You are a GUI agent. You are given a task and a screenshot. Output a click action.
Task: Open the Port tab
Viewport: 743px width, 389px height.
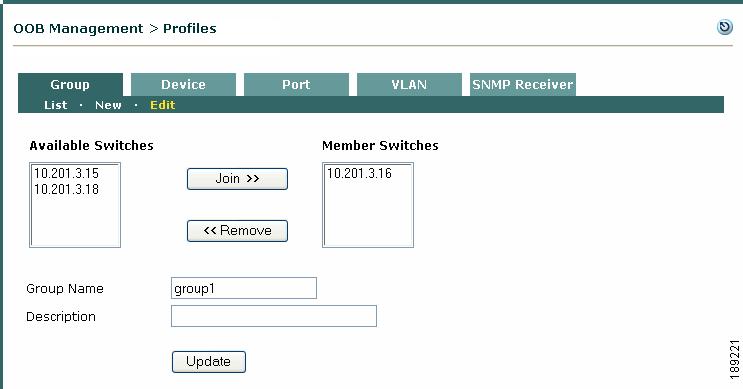pyautogui.click(x=296, y=84)
